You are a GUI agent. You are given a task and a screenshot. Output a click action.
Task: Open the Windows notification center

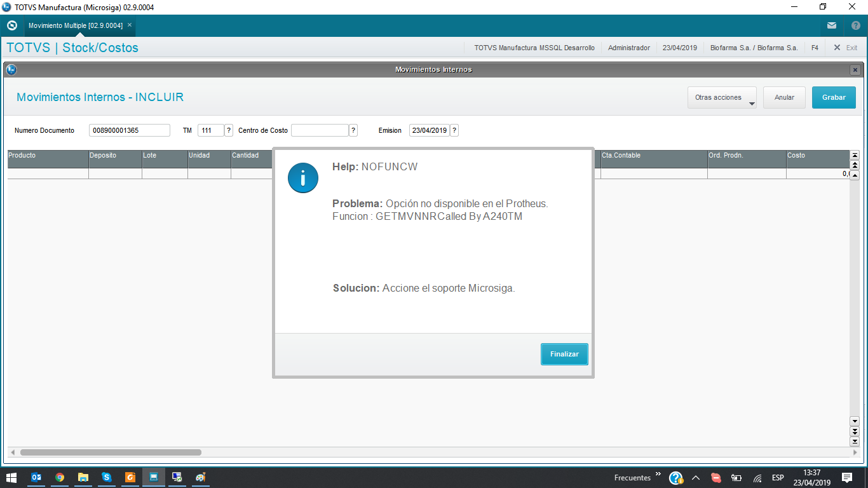847,478
